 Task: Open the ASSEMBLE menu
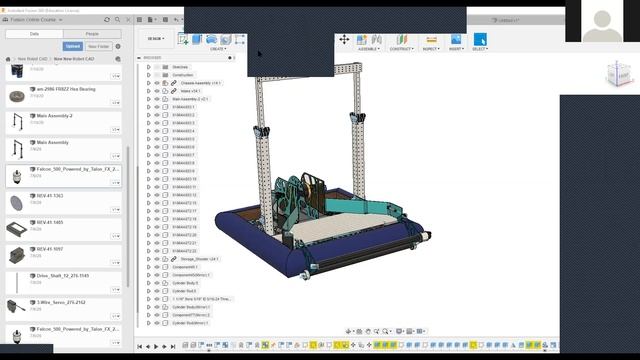coord(369,49)
